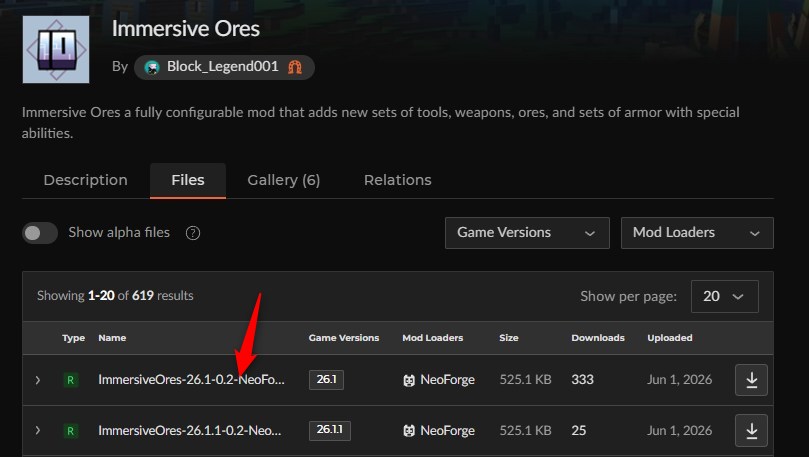Open the Mod Loaders dropdown
809x457 pixels.
[x=697, y=233]
